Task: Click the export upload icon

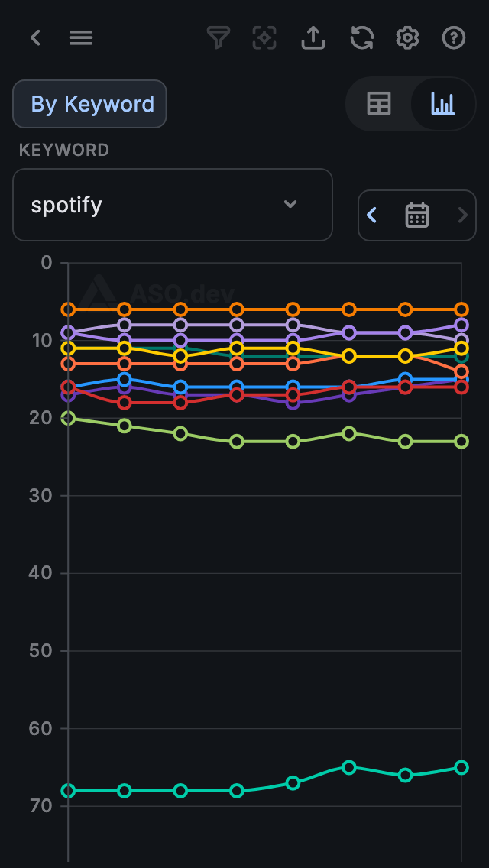Action: pyautogui.click(x=313, y=37)
